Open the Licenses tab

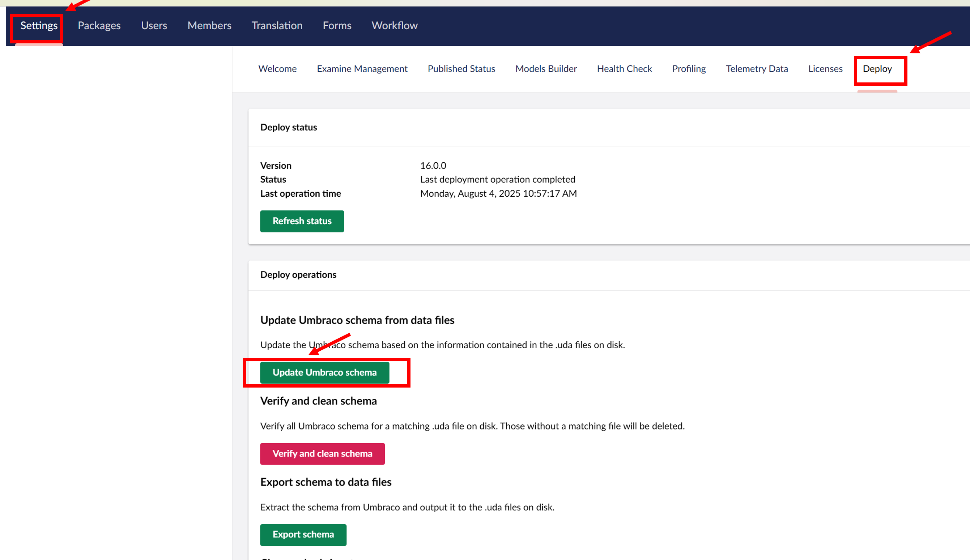tap(825, 69)
